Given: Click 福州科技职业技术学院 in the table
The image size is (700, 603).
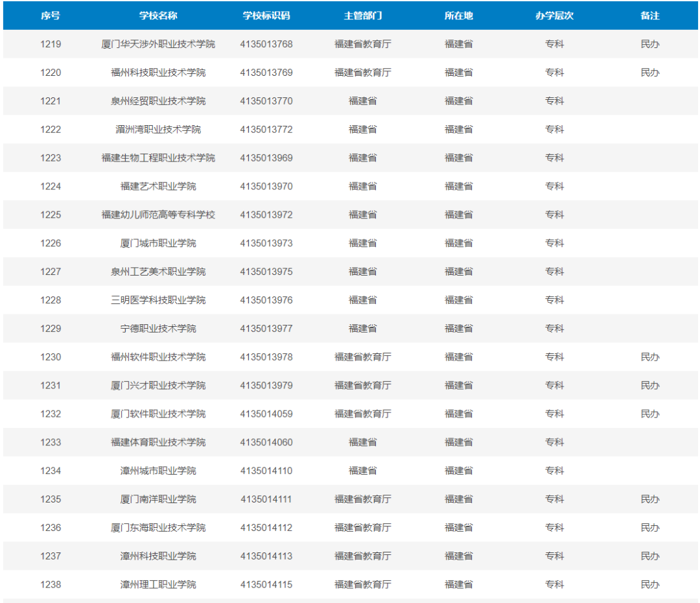Looking at the screenshot, I should 158,73.
